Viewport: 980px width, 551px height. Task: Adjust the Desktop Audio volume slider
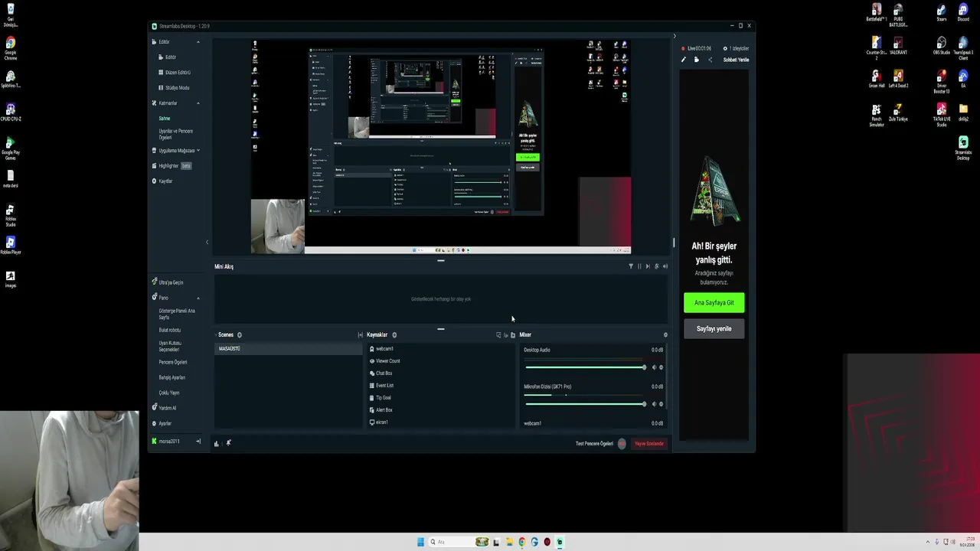[x=586, y=367]
